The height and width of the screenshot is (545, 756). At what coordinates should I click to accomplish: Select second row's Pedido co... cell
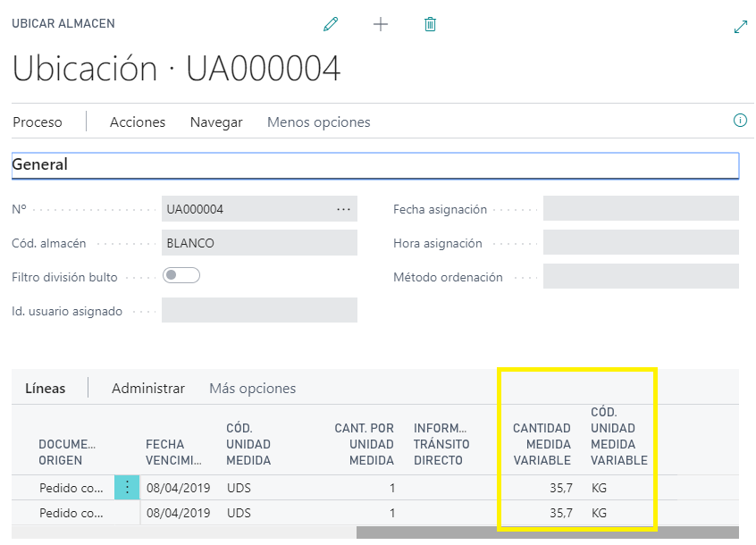coord(71,513)
